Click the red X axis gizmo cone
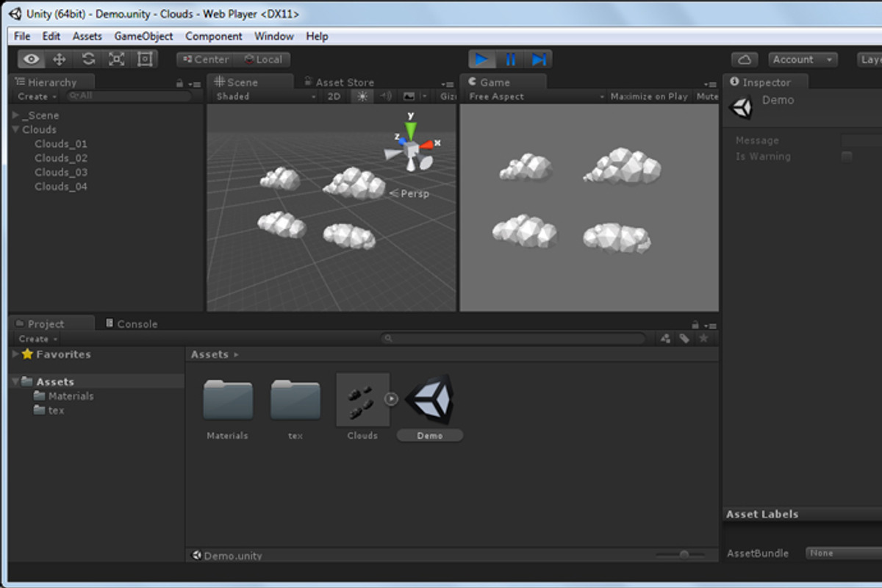This screenshot has width=882, height=588. tap(427, 144)
